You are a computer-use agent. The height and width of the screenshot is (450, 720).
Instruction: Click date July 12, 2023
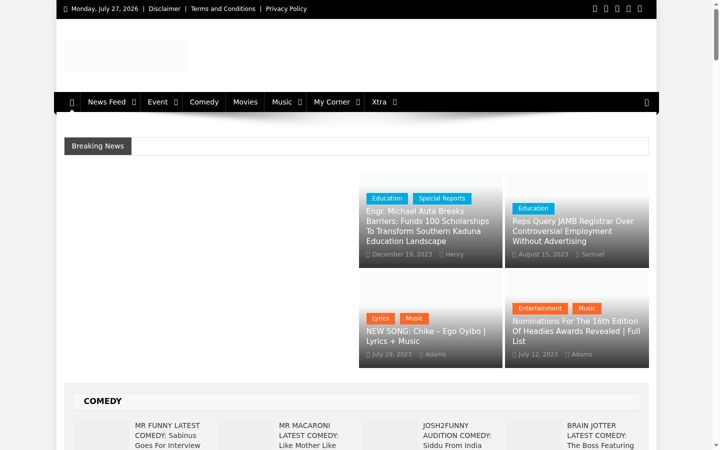tap(538, 354)
